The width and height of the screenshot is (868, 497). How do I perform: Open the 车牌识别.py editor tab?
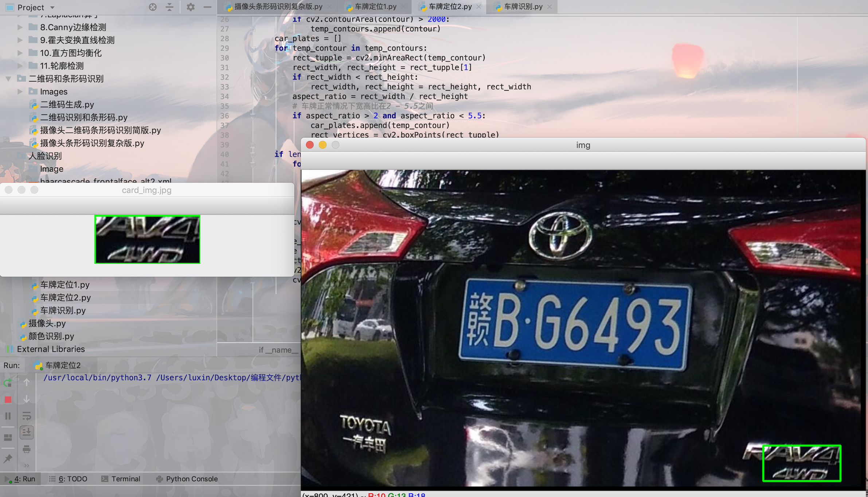[523, 7]
